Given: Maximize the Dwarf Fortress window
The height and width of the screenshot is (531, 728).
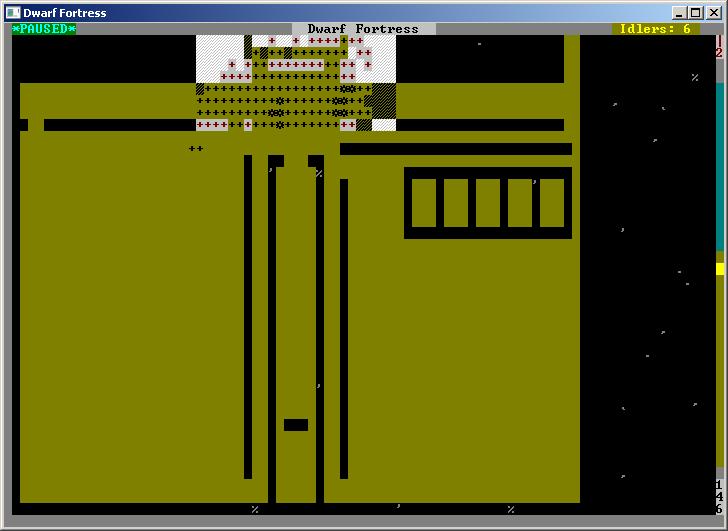Looking at the screenshot, I should [695, 12].
